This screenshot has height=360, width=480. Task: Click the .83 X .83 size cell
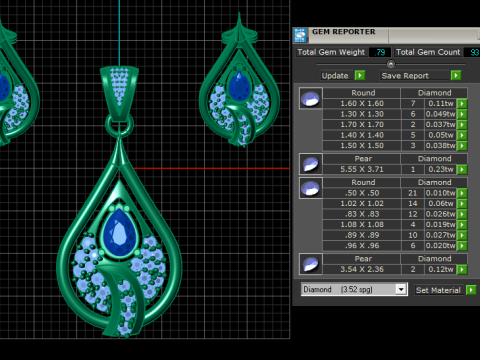point(362,214)
